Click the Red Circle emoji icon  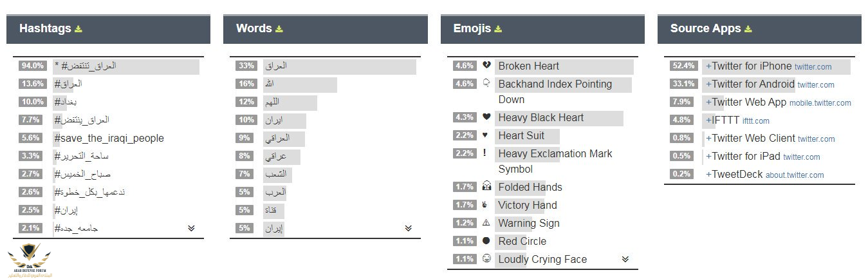point(487,241)
